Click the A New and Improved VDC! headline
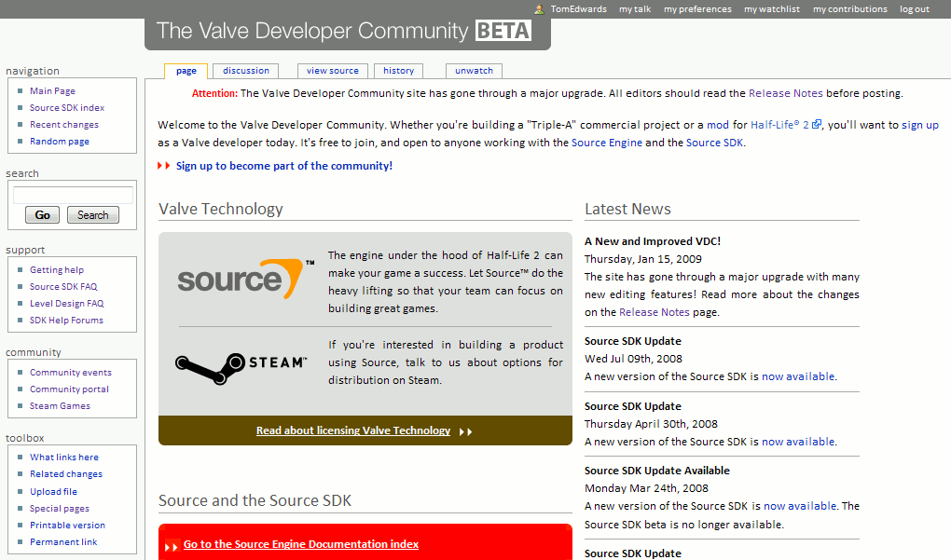 [653, 241]
